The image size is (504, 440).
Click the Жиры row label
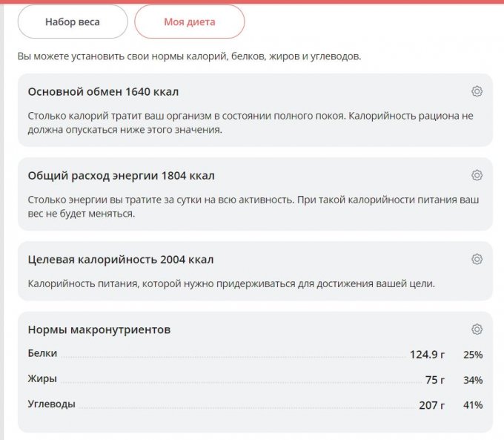(x=42, y=379)
